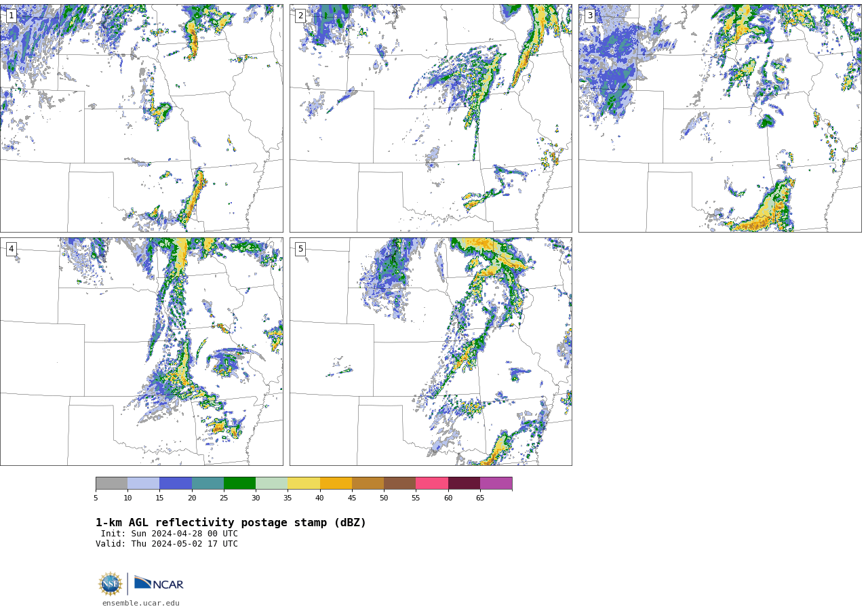Click the panel number label '1'

click(x=11, y=16)
